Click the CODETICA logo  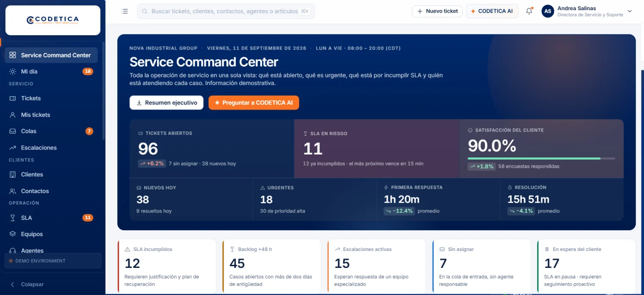pos(53,20)
